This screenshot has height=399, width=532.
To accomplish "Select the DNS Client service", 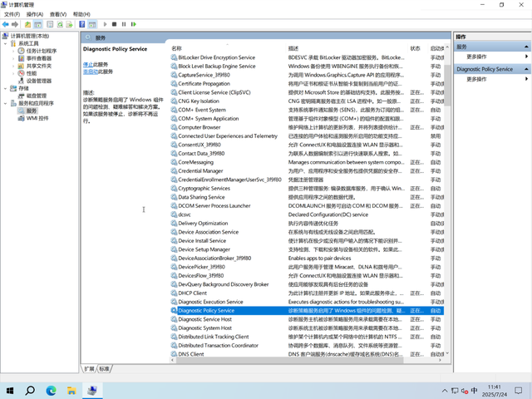I will click(307, 354).
